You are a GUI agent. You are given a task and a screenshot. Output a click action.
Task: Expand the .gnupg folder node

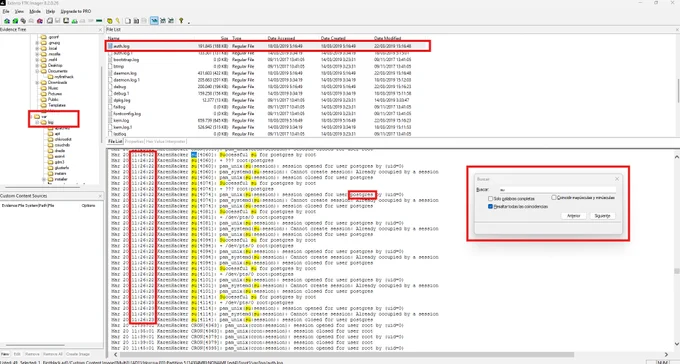(37, 43)
